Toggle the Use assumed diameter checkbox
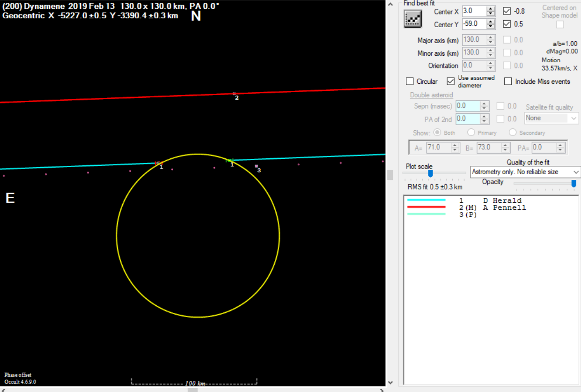The image size is (581, 392). [x=450, y=81]
